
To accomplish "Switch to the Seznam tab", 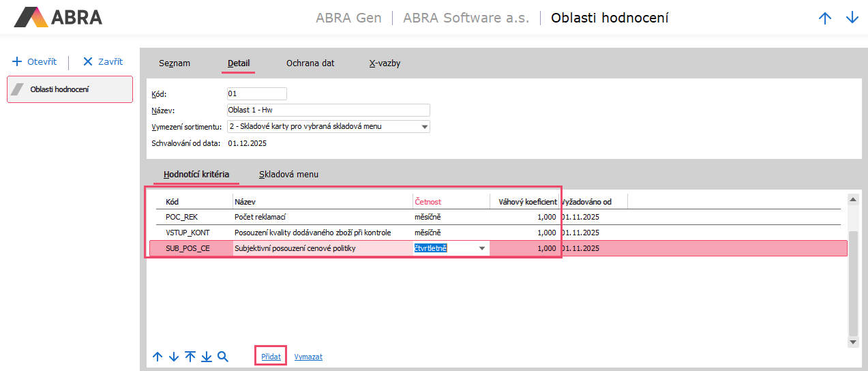I will 175,63.
